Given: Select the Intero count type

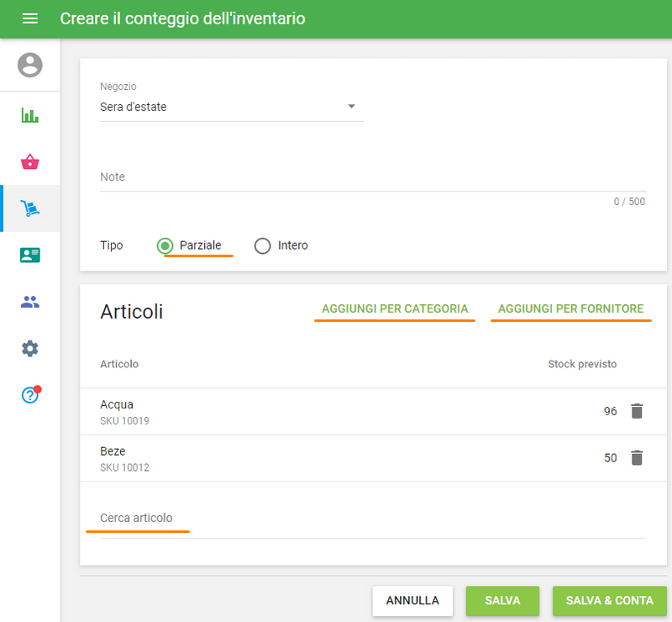Looking at the screenshot, I should [263, 245].
